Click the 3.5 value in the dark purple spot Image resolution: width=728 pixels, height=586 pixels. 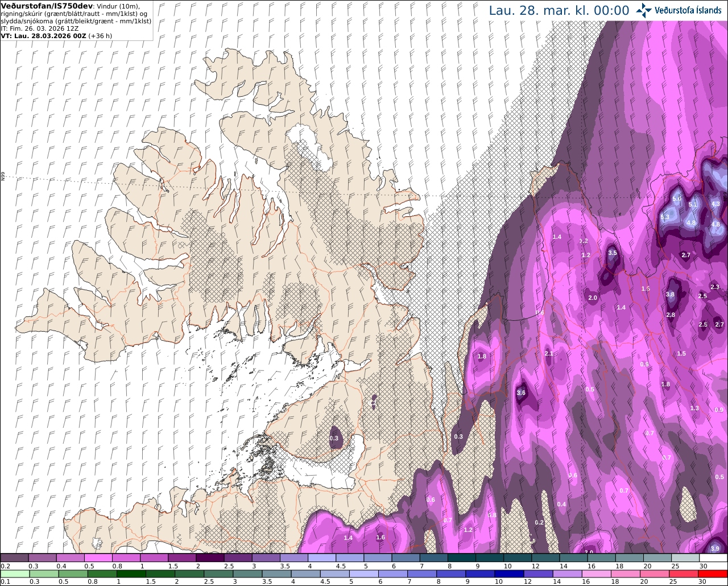point(612,253)
